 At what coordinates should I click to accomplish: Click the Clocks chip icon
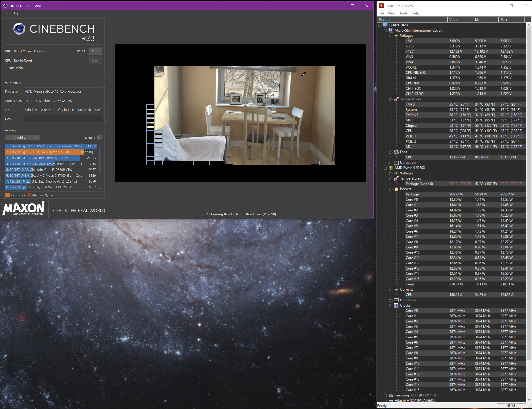[396, 305]
